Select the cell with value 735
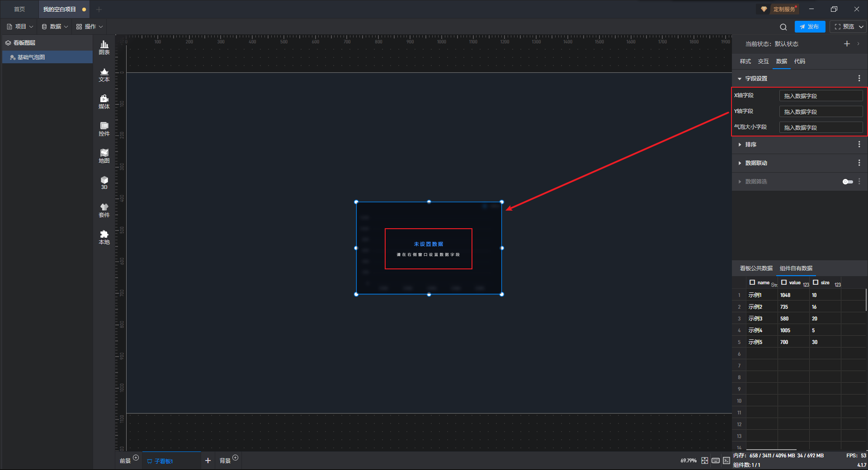 793,307
